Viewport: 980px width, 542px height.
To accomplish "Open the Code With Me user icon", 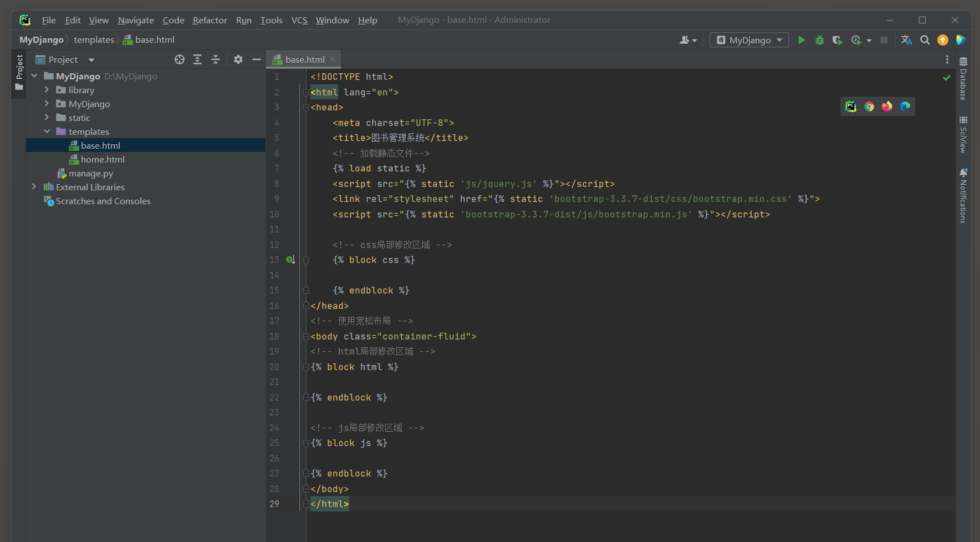I will click(688, 40).
